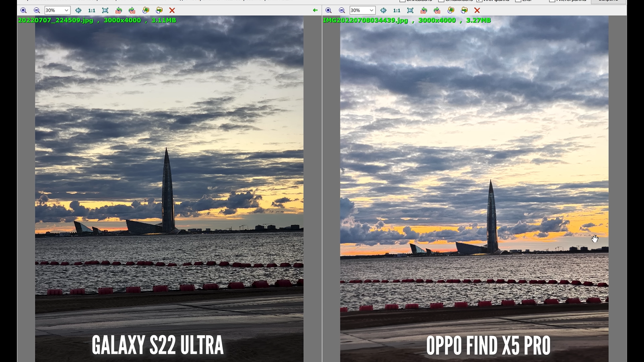
Task: Zoom out on the left panel image
Action: [37, 10]
